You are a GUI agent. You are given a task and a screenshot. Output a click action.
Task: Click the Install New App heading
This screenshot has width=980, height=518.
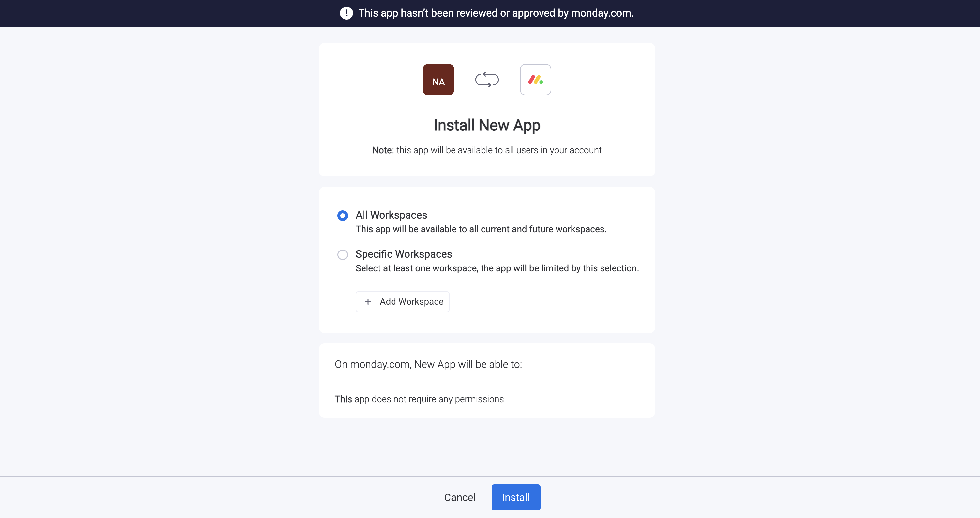pos(486,125)
